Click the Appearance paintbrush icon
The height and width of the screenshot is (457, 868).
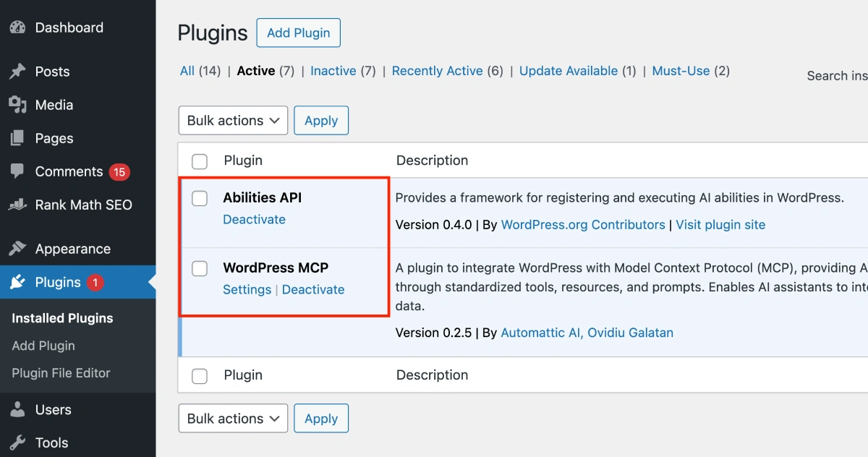pos(17,249)
